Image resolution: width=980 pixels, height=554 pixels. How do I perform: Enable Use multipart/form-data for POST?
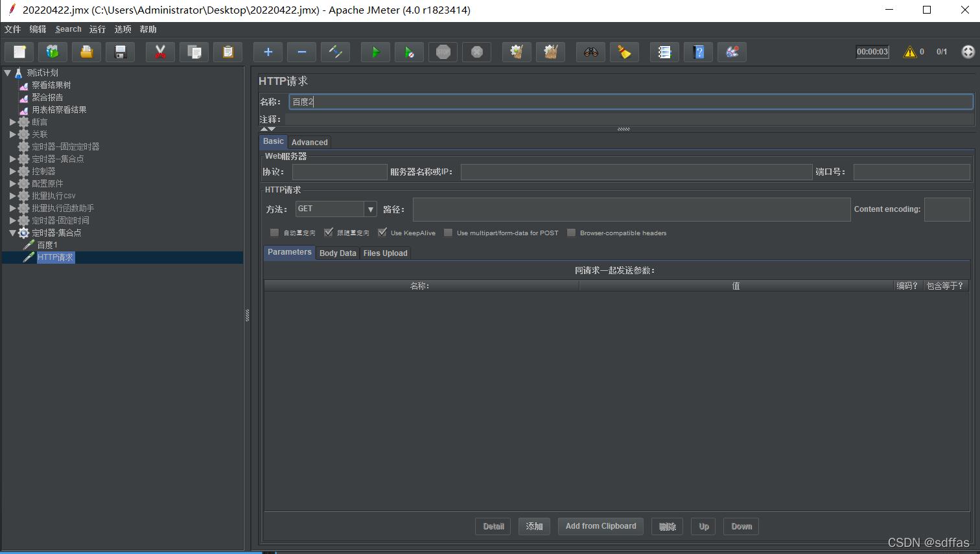coord(448,233)
